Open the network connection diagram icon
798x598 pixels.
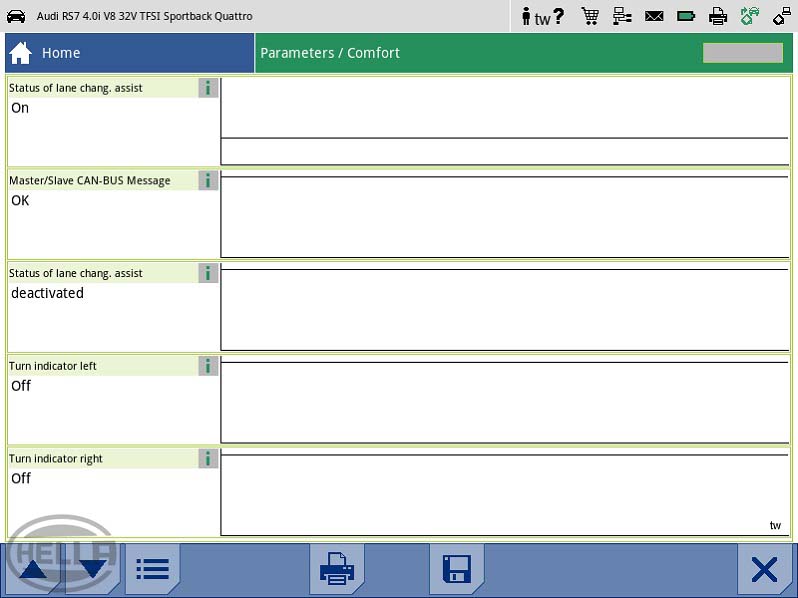(622, 16)
